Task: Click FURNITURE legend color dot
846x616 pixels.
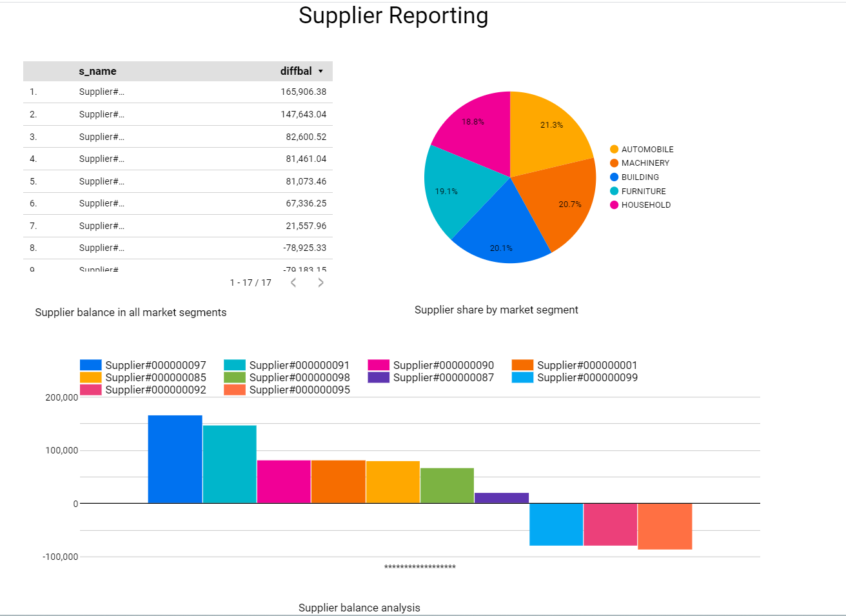Action: tap(614, 191)
